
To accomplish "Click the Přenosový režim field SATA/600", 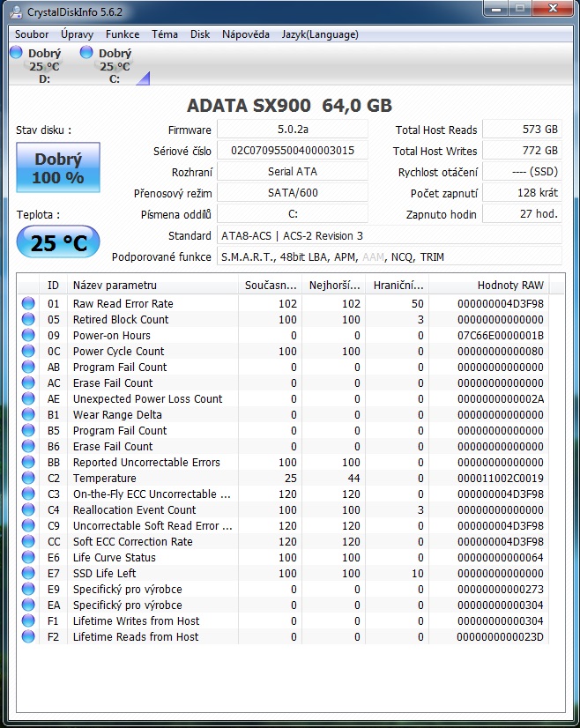I will point(293,193).
